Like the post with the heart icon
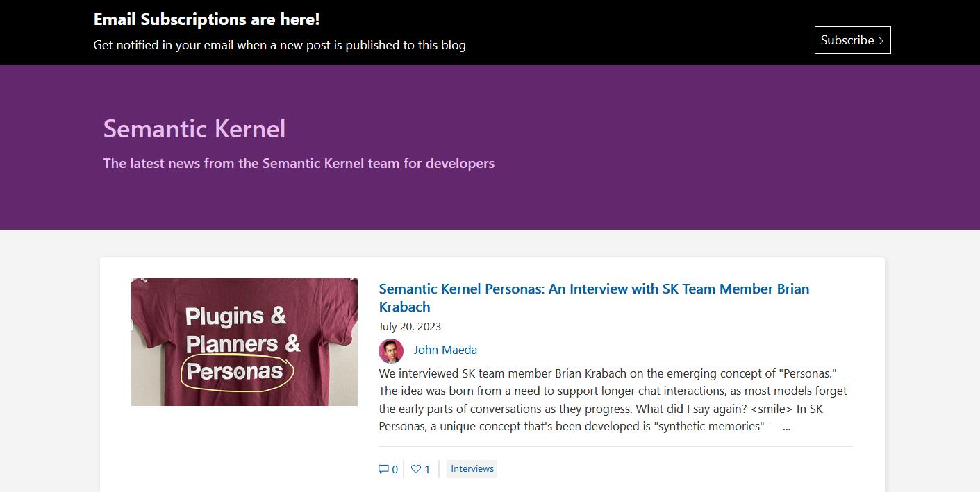 coord(416,469)
